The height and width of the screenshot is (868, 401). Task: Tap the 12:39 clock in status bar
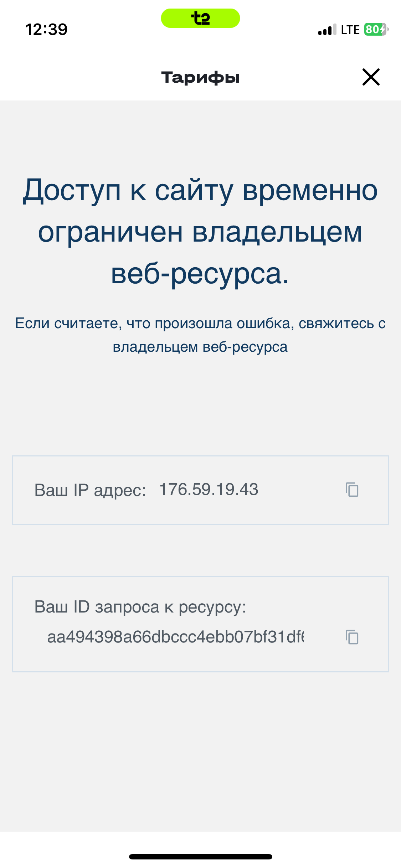click(46, 30)
